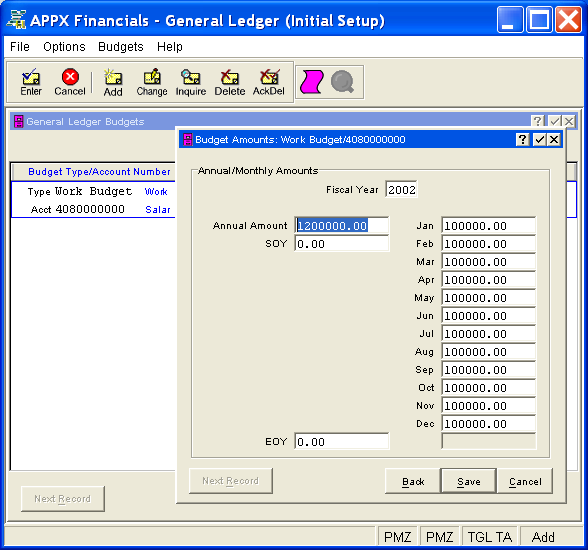Close the Budget Amounts dialog with X

coord(554,139)
